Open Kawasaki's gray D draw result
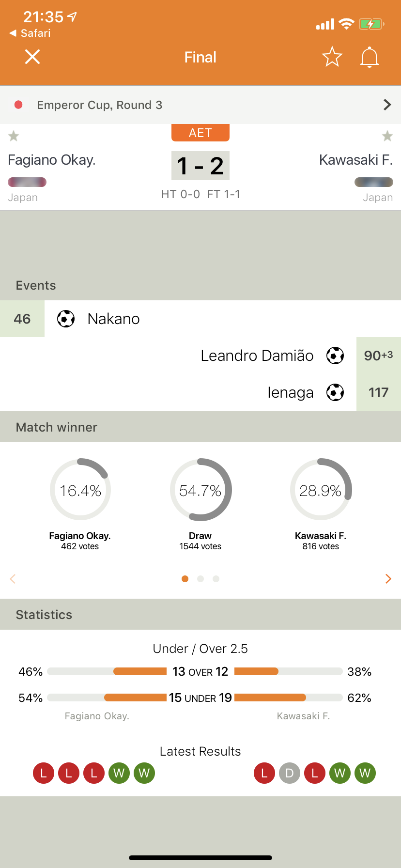 (x=290, y=773)
